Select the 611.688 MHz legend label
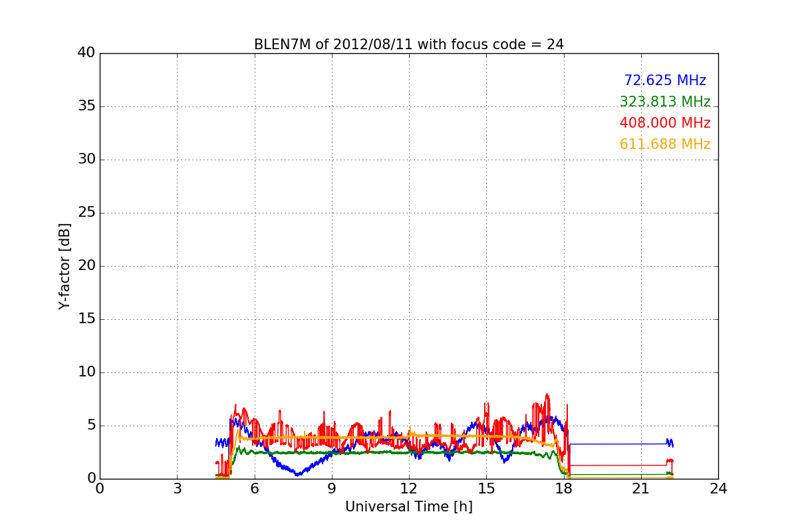Viewport: 798px width, 532px height. [x=665, y=144]
